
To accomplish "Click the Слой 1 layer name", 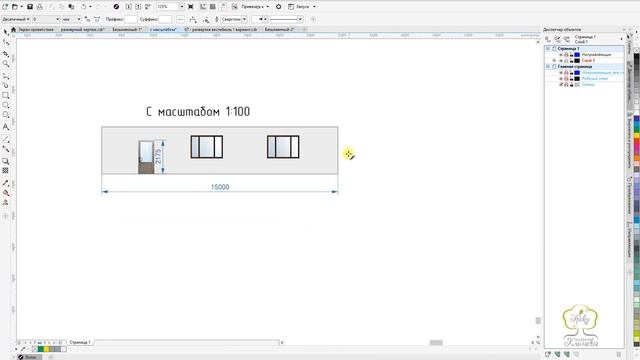I will tap(588, 60).
